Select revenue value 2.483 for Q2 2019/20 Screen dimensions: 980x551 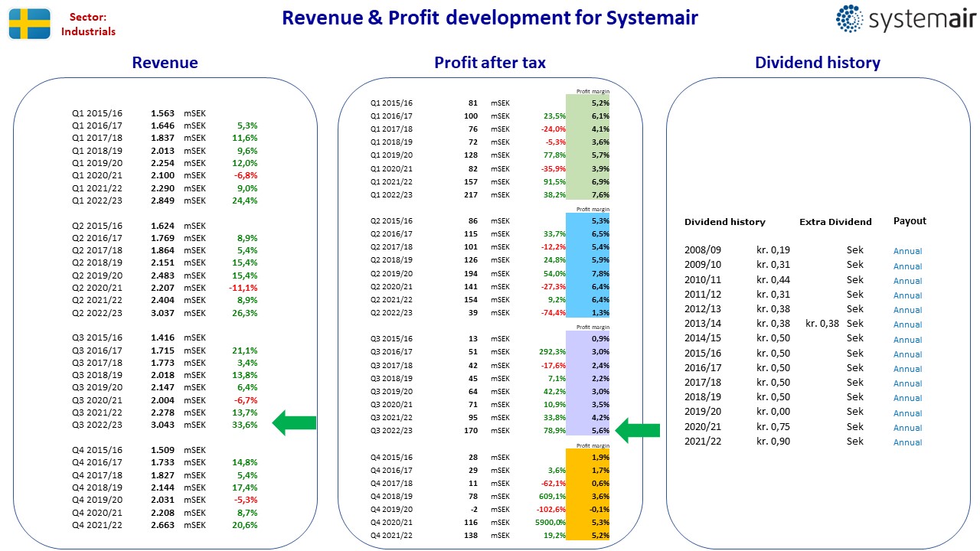pyautogui.click(x=162, y=275)
